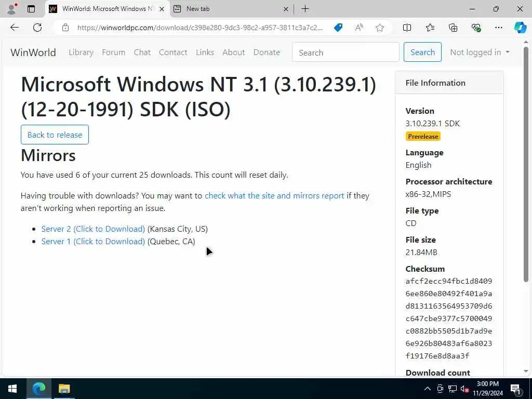
Task: Open the Contact nav item
Action: [173, 52]
